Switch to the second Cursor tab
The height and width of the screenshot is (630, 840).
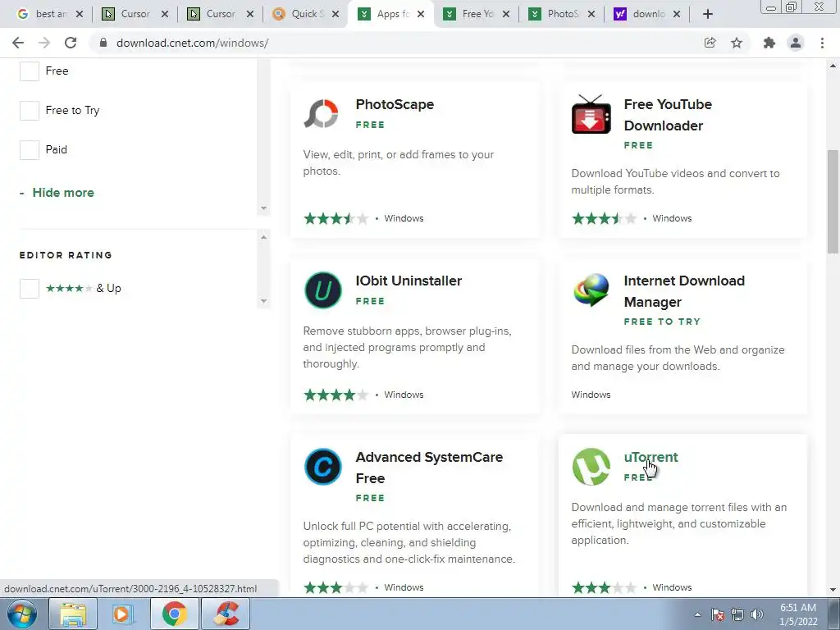point(220,14)
